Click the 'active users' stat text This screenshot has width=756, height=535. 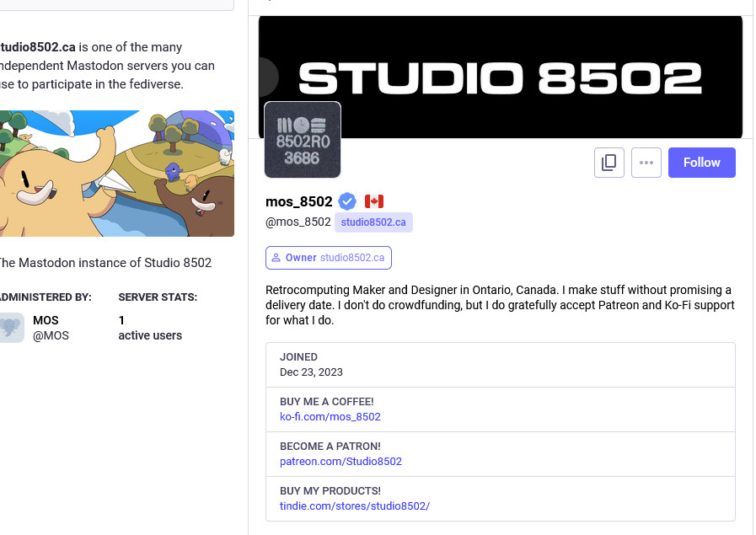(x=150, y=336)
